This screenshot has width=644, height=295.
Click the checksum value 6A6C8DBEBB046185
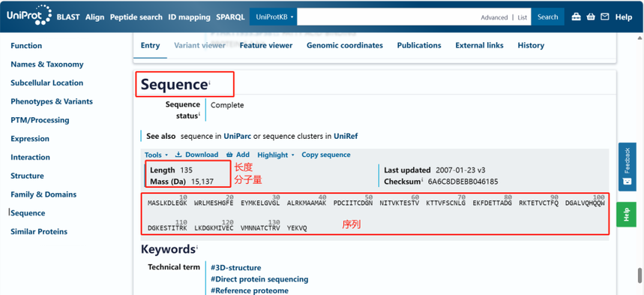click(463, 182)
